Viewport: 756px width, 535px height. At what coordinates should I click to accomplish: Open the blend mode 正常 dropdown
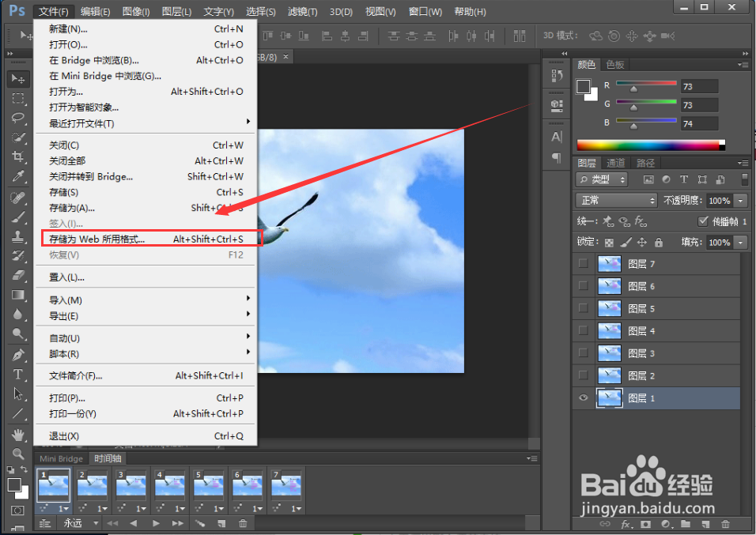point(617,200)
